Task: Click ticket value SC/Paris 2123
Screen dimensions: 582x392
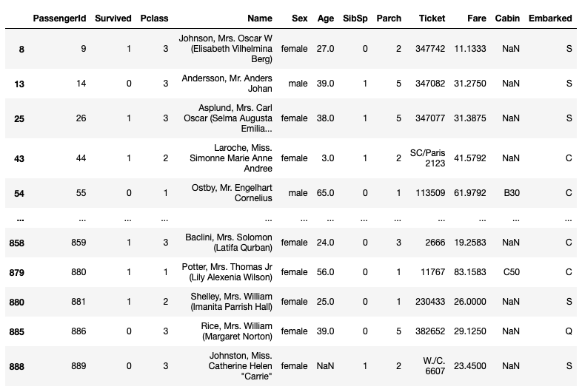Action: point(427,158)
